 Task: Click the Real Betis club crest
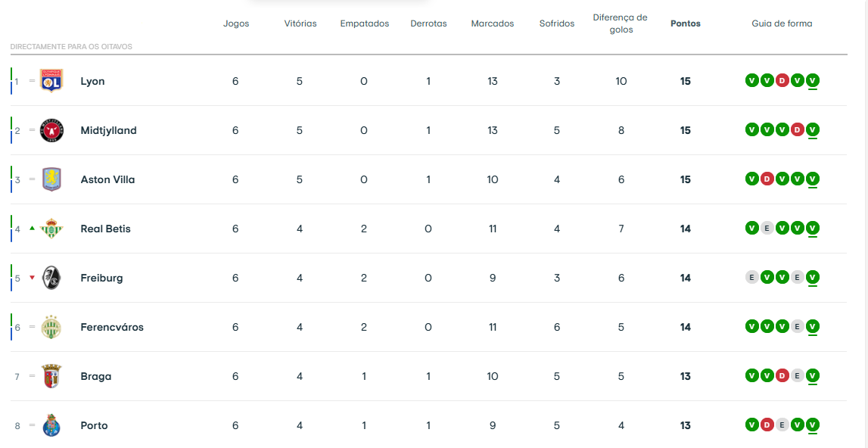[51, 229]
